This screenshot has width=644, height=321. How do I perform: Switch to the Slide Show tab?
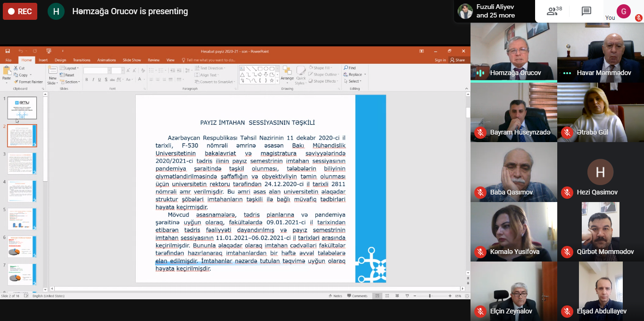tap(132, 60)
